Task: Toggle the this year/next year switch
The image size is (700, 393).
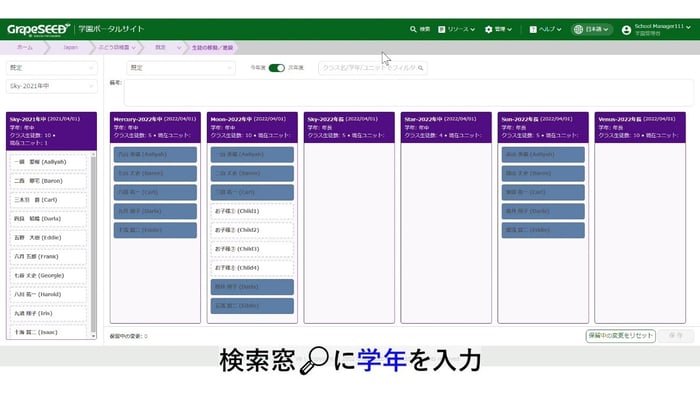Action: [x=276, y=68]
